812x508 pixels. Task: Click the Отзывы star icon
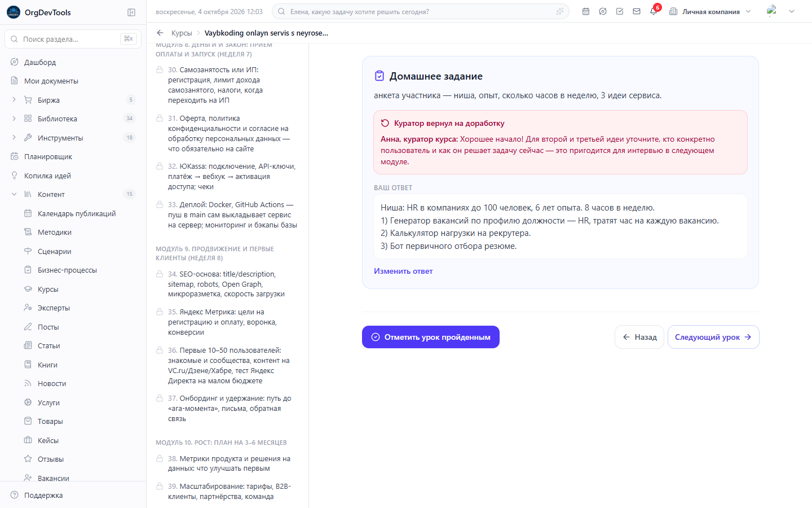(28, 459)
